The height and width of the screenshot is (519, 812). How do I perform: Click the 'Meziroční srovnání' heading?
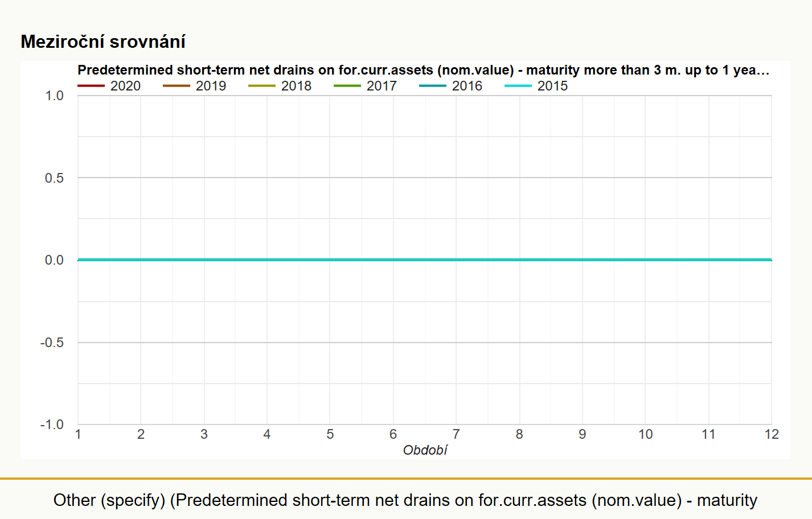pos(103,42)
